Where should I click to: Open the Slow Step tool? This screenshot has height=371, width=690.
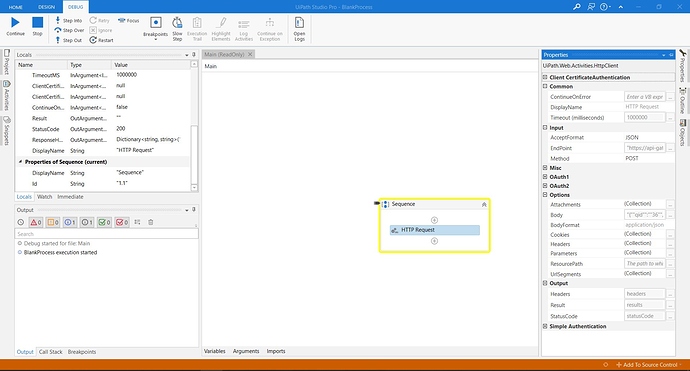coord(177,29)
